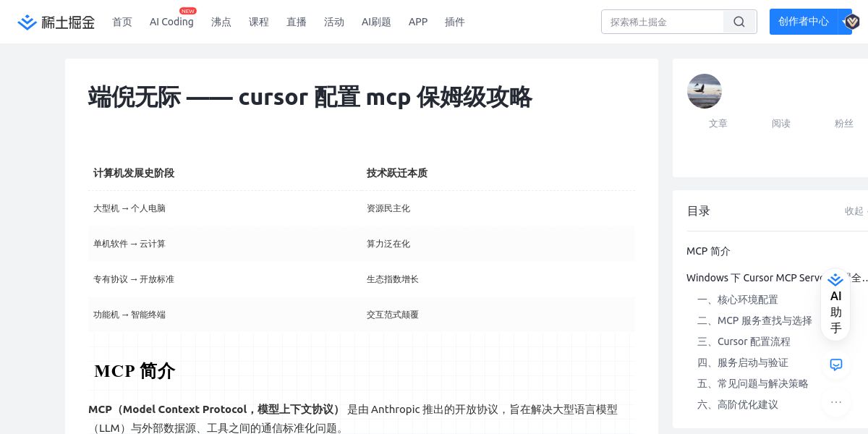
Task: Open the floating more options button
Action: coord(836,402)
